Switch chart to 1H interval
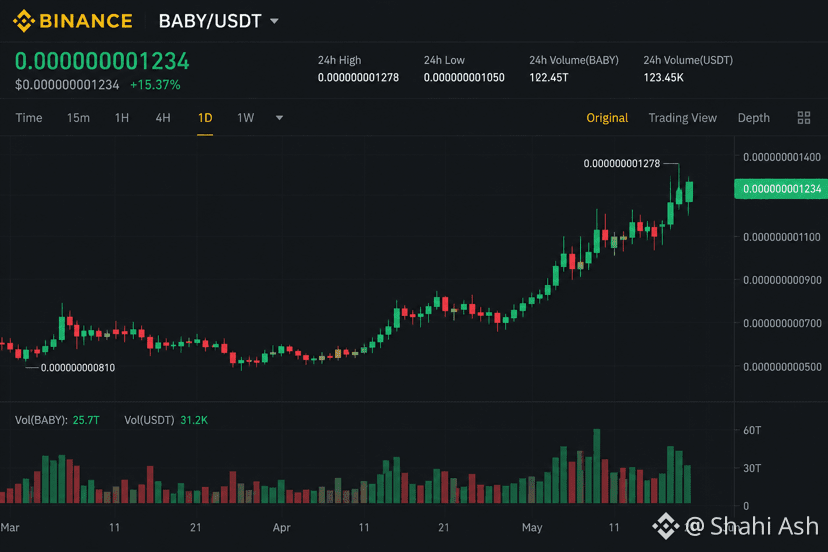The image size is (828, 552). (x=122, y=118)
